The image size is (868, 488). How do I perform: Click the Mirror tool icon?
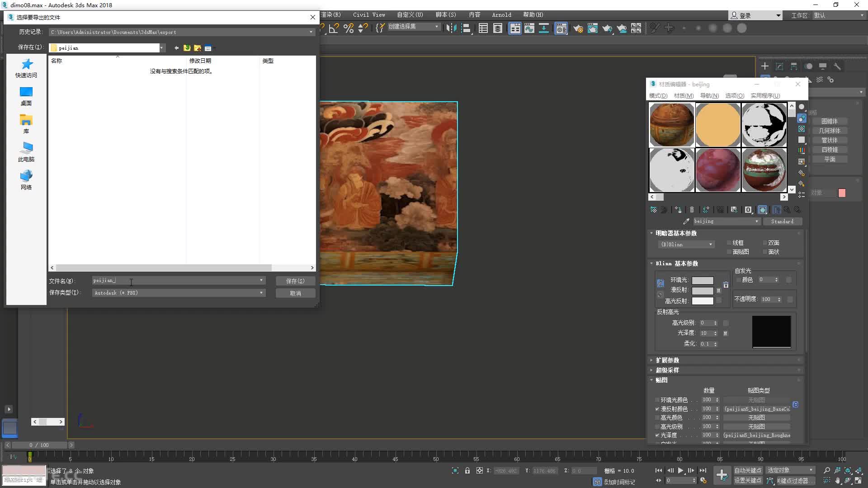coord(451,28)
